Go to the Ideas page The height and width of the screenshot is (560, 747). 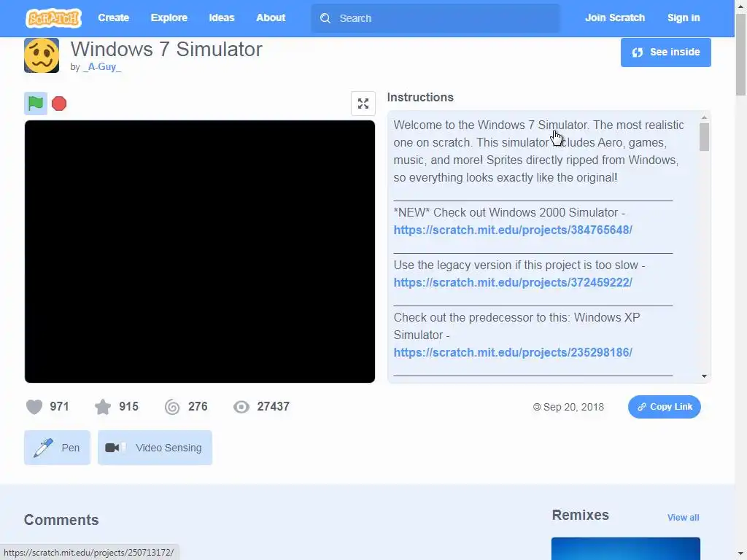pos(222,17)
